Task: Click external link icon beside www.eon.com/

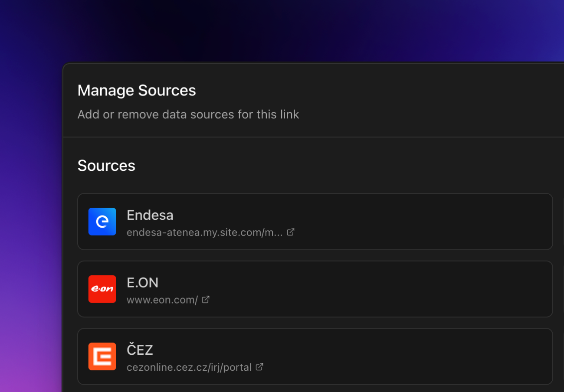Action: 206,299
